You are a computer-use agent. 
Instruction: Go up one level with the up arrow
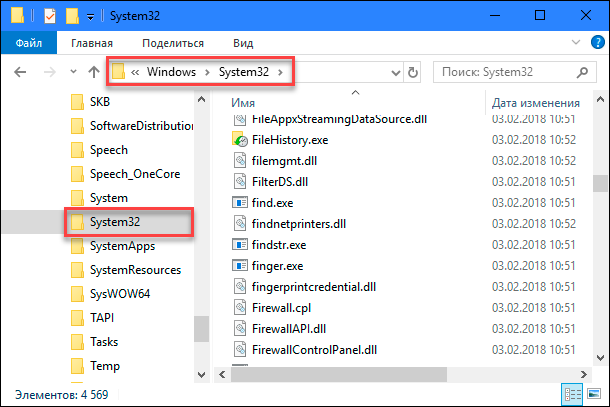click(x=93, y=72)
